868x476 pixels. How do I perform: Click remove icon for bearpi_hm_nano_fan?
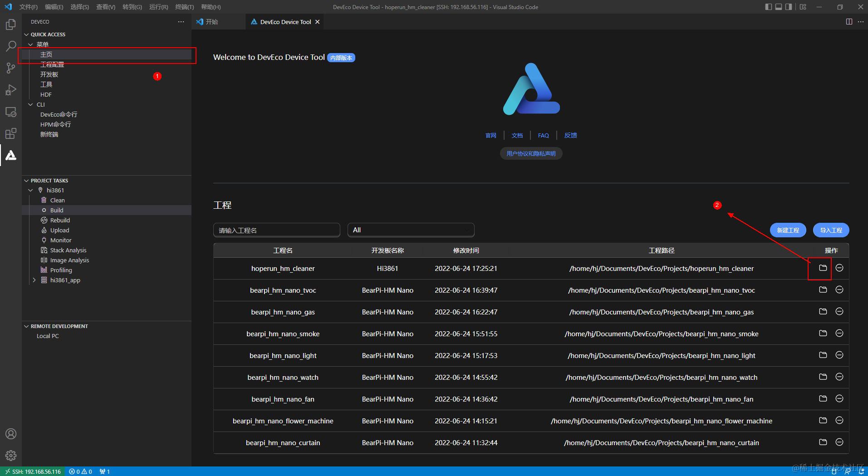(x=839, y=398)
